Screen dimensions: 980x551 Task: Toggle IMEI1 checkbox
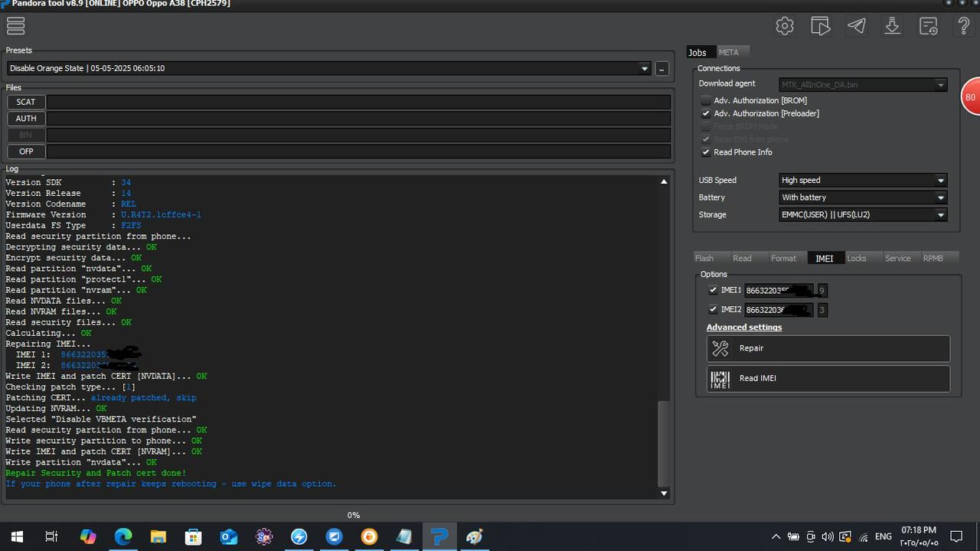pos(713,290)
